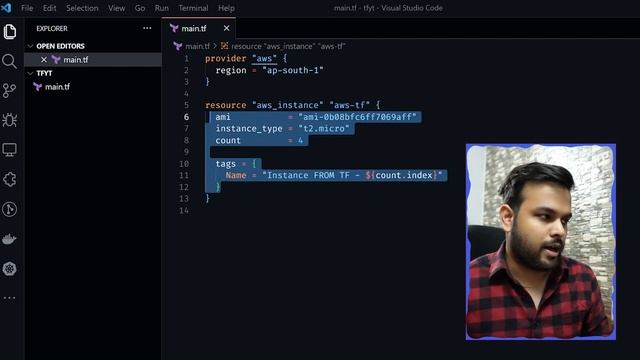Click the resource symbol icon in breadcrumb
The image size is (640, 360).
[224, 46]
